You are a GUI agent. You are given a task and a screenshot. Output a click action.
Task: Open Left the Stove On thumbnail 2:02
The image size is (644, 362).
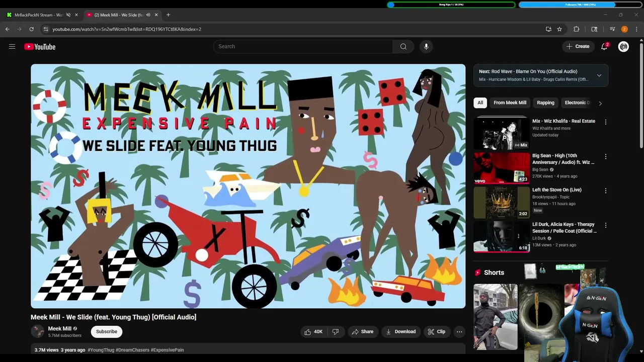[x=502, y=202]
